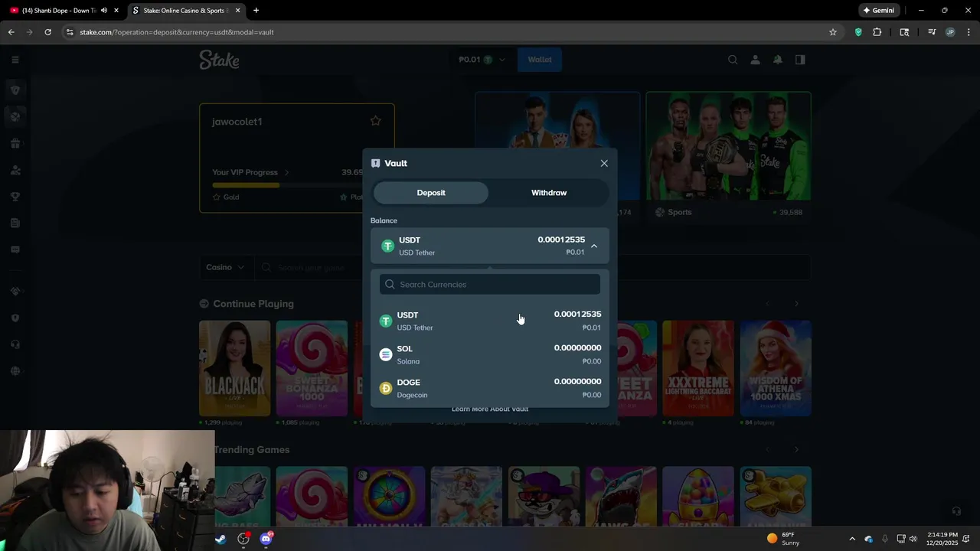Go to next Continue Playing games arrow
This screenshot has height=551, width=980.
coord(796,304)
